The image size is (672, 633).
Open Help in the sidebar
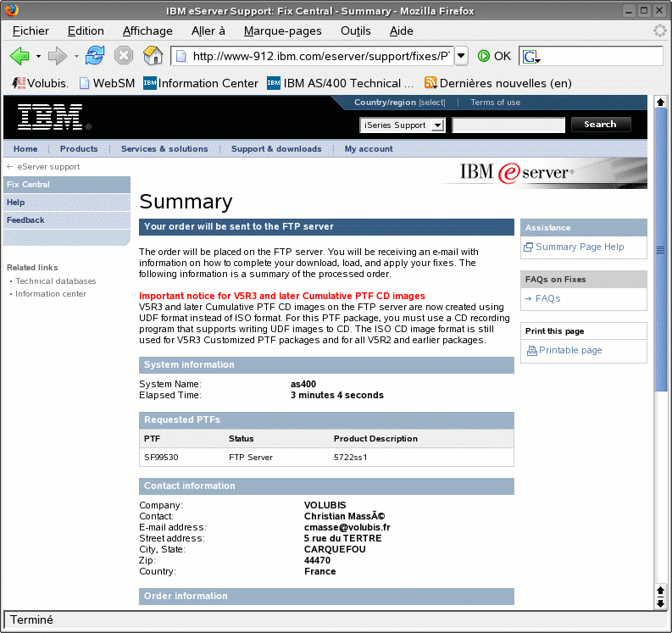click(67, 203)
